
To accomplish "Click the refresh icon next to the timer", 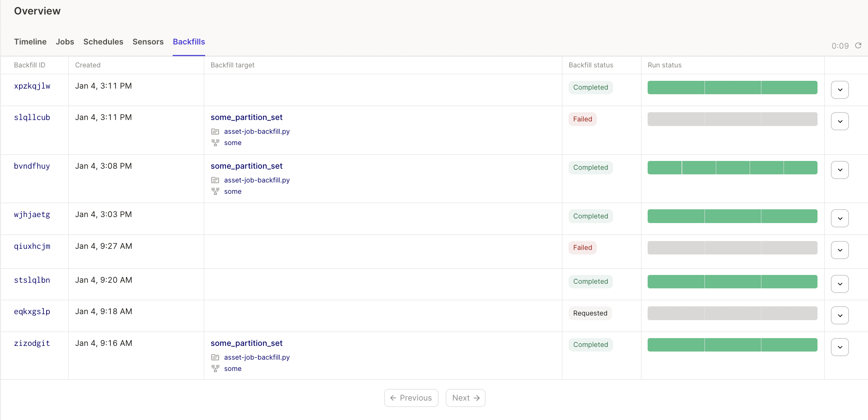I will pyautogui.click(x=858, y=46).
